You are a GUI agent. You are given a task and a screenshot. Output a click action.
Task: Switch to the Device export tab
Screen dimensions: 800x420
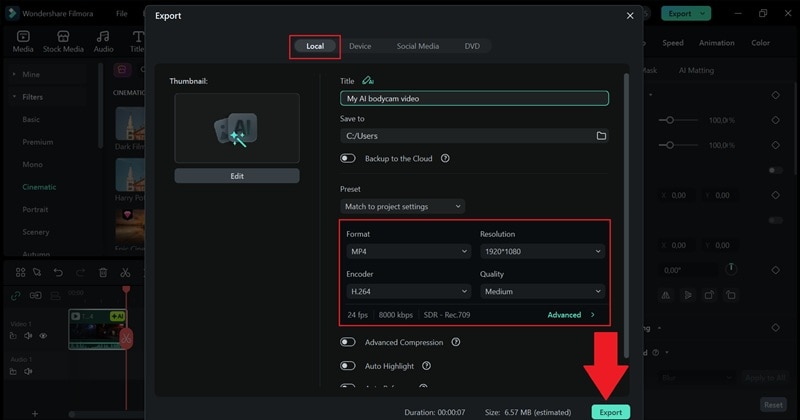[360, 46]
